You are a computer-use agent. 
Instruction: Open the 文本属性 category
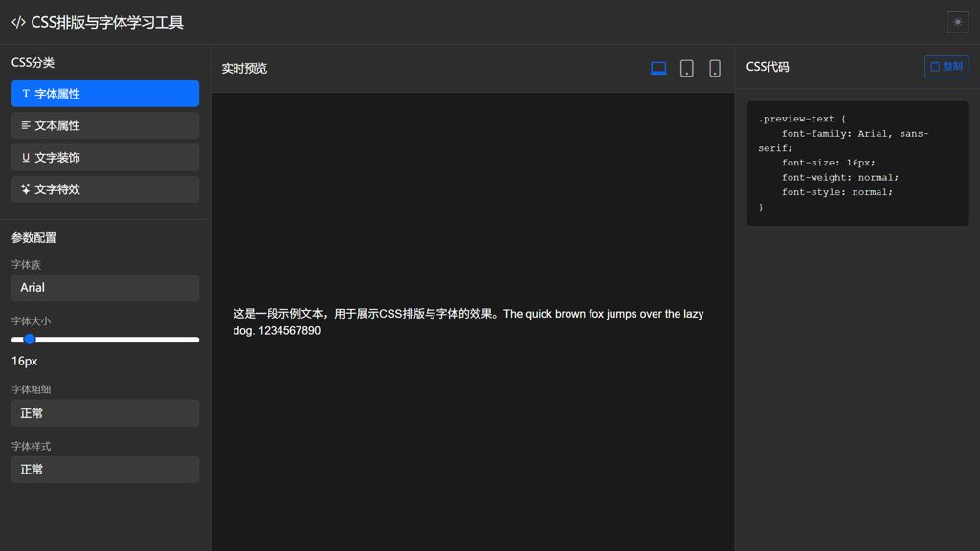tap(105, 125)
